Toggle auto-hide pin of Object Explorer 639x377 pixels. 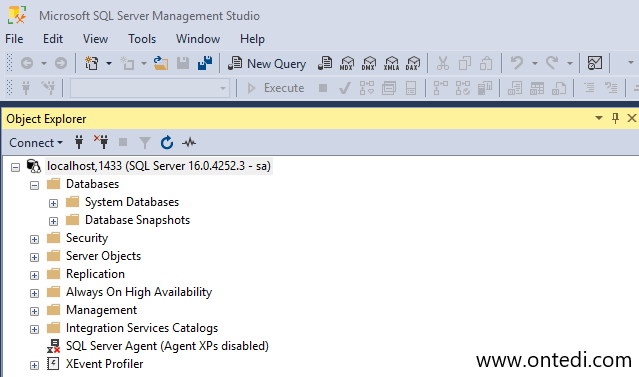coord(615,118)
